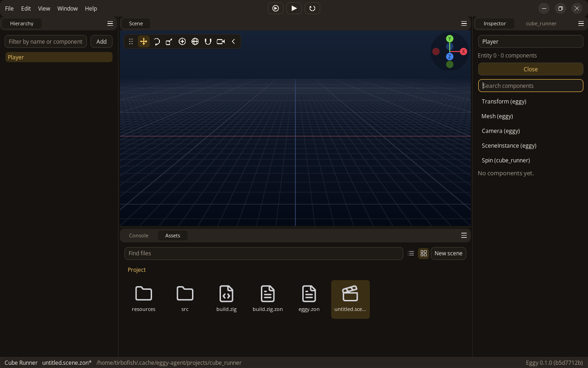
Task: Switch assets to grid view
Action: (424, 253)
